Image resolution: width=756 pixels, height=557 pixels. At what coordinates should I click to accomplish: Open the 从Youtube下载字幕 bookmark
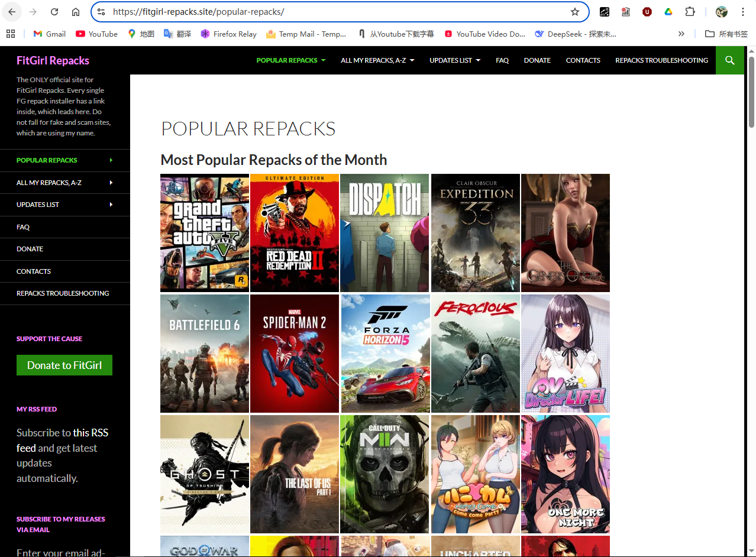[396, 34]
